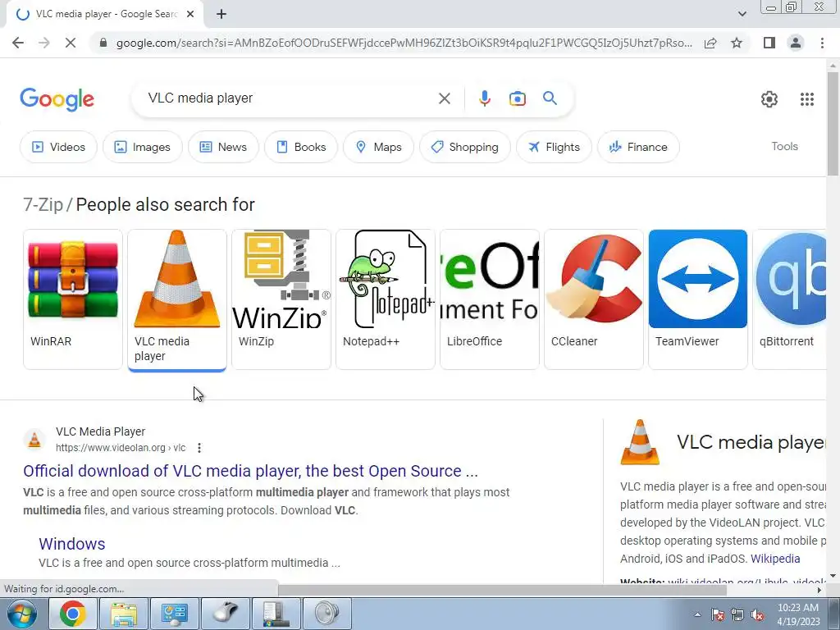The width and height of the screenshot is (840, 630).
Task: Select the CCleaner card
Action: 594,299
